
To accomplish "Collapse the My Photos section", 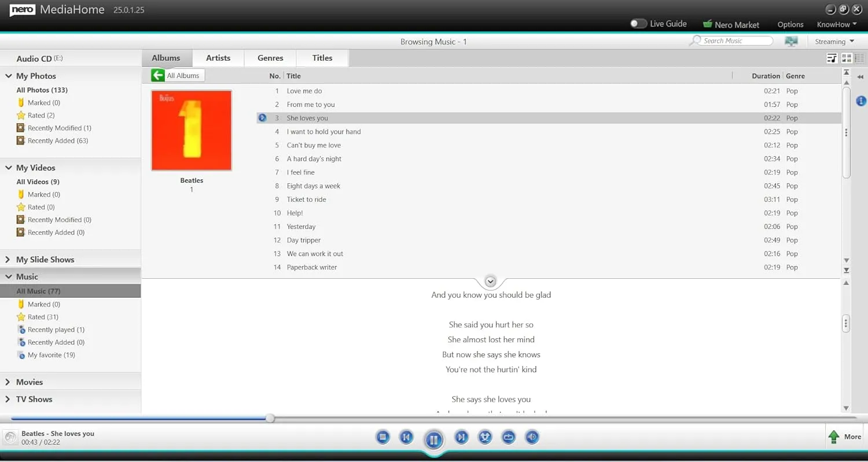I will coord(8,76).
